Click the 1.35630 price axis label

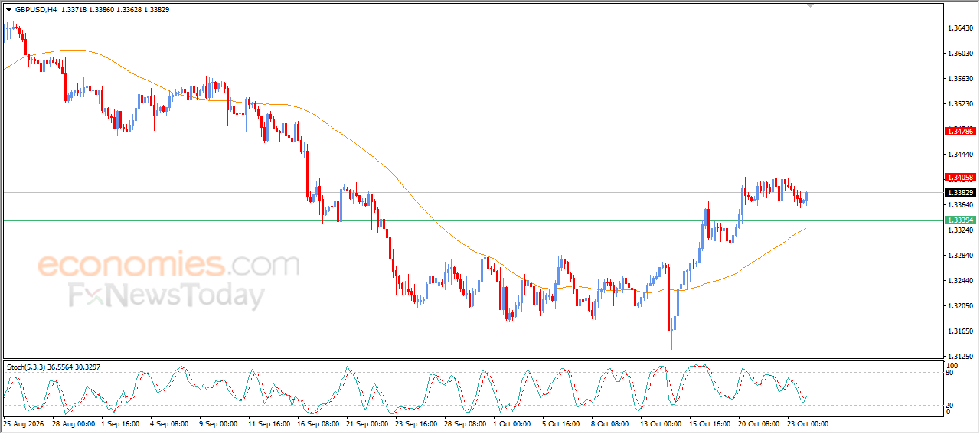tap(960, 79)
